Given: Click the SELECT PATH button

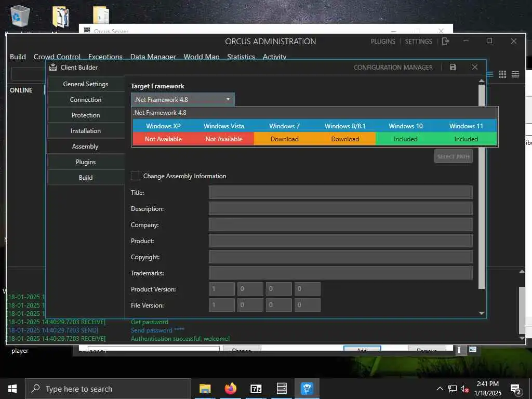Looking at the screenshot, I should click(453, 156).
